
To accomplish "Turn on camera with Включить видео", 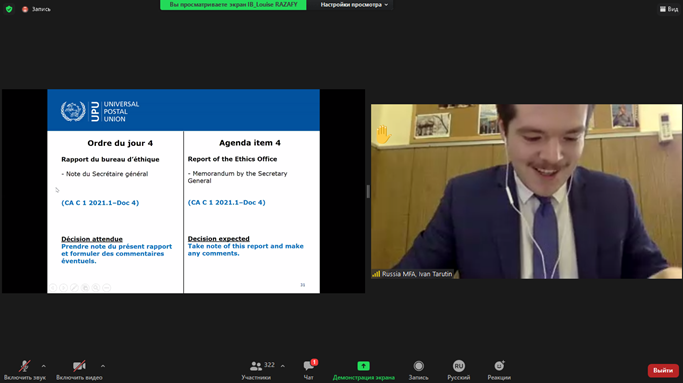I will click(79, 370).
